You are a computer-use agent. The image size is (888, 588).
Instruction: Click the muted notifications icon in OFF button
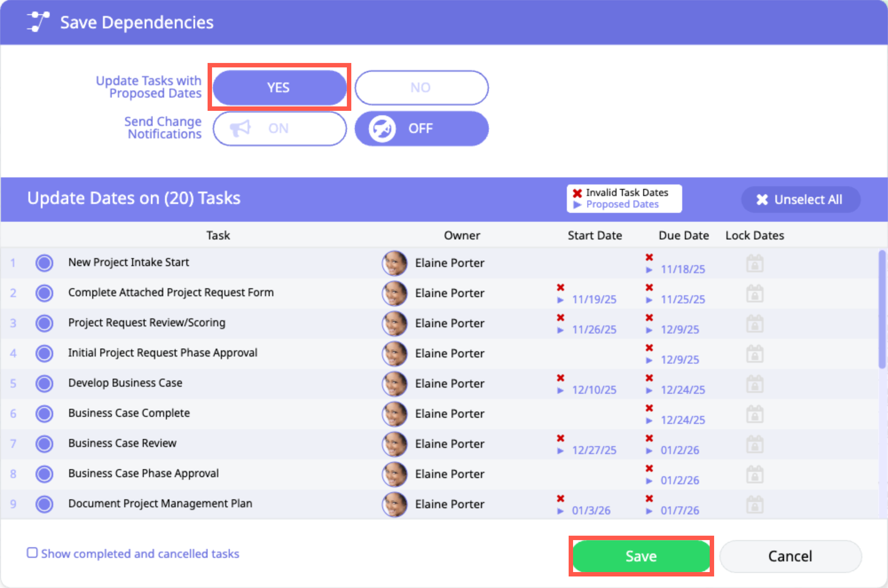[x=382, y=129]
